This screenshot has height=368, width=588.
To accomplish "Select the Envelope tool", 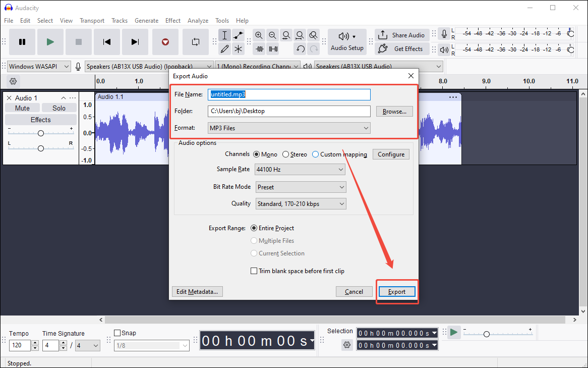I will [238, 35].
